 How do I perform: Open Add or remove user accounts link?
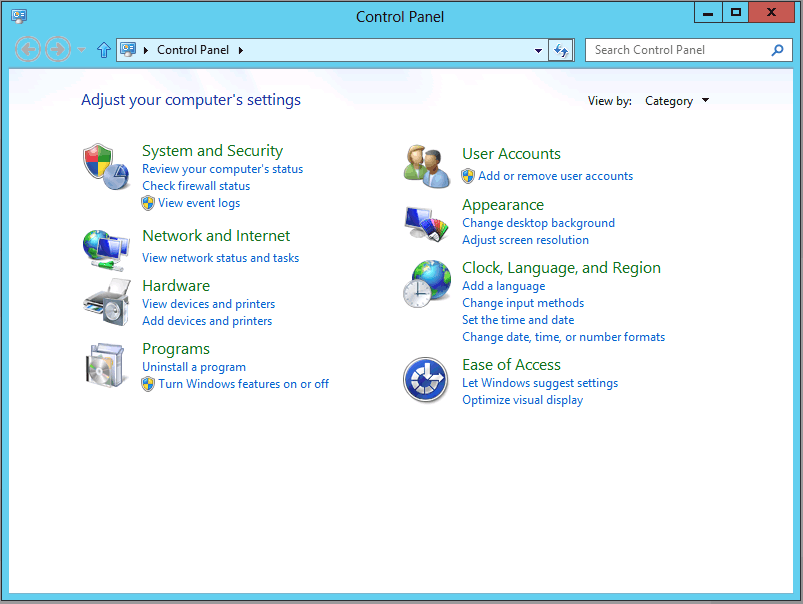click(555, 176)
